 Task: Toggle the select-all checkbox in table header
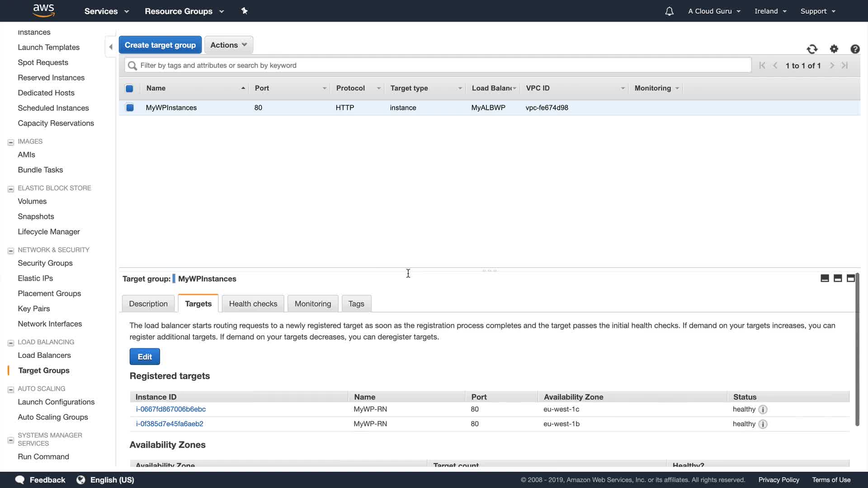[x=129, y=89]
